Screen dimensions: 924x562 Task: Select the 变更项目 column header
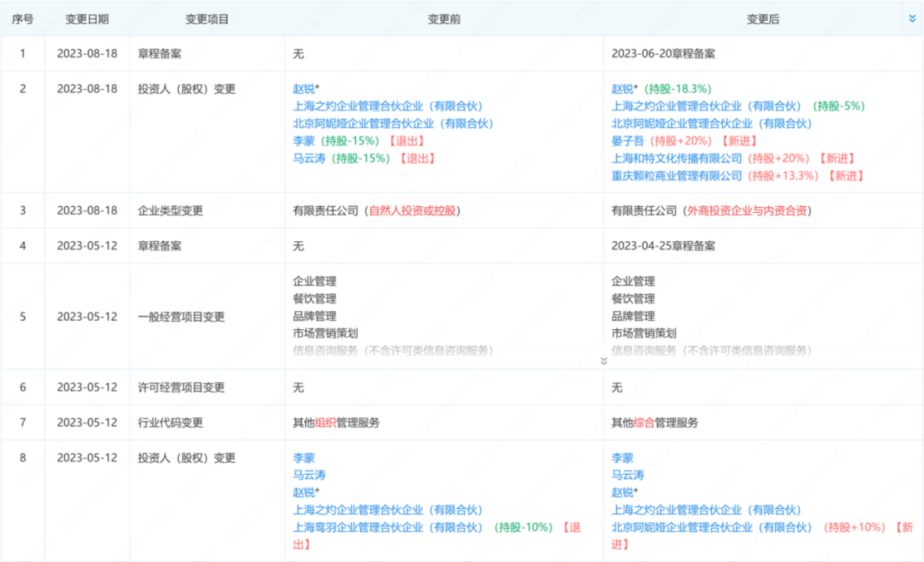pos(207,19)
